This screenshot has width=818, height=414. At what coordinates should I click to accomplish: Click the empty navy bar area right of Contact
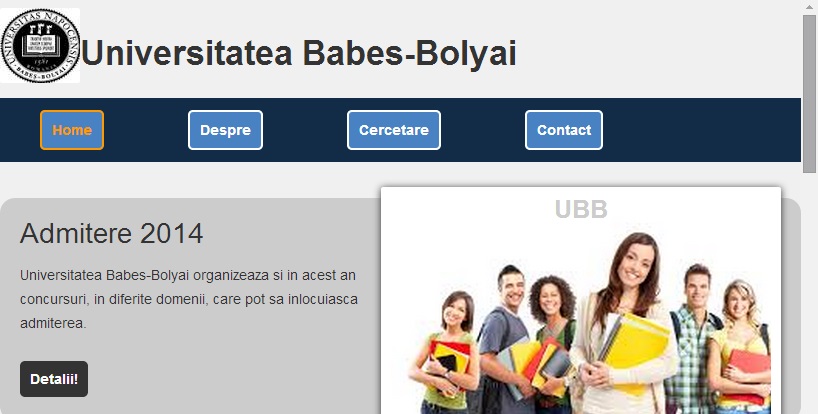click(702, 130)
